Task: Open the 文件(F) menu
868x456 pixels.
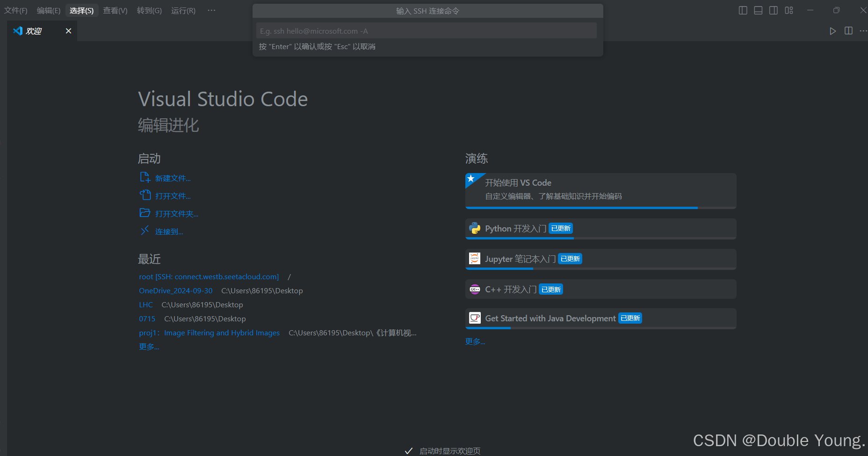Action: (16, 10)
